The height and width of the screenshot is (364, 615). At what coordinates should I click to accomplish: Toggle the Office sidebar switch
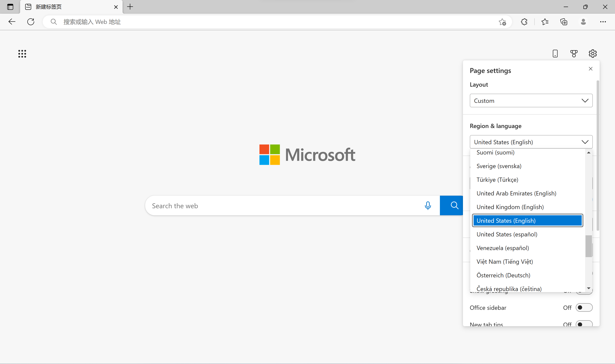pos(584,308)
